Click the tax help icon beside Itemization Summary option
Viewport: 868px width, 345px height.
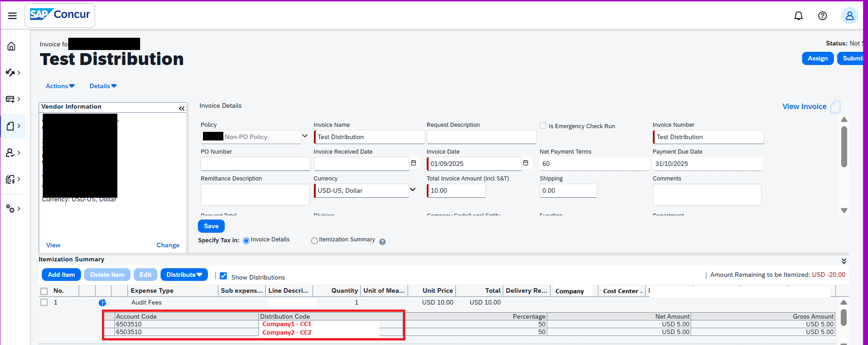point(383,242)
